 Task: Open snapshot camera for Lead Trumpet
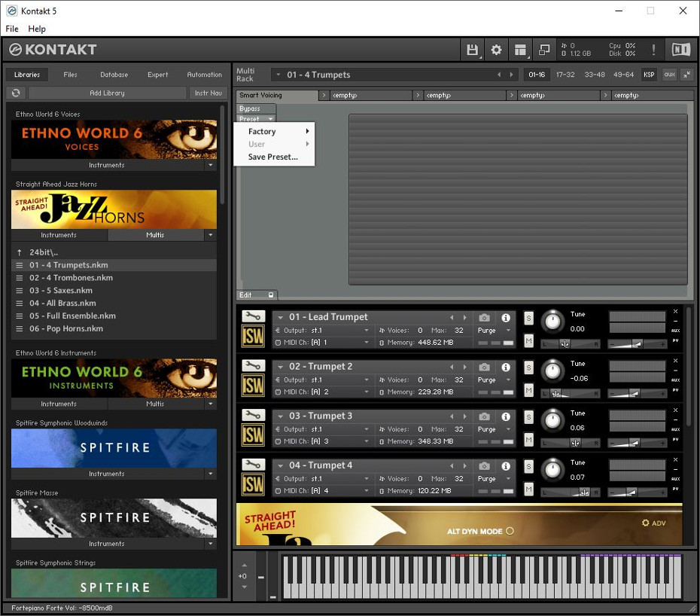tap(484, 318)
